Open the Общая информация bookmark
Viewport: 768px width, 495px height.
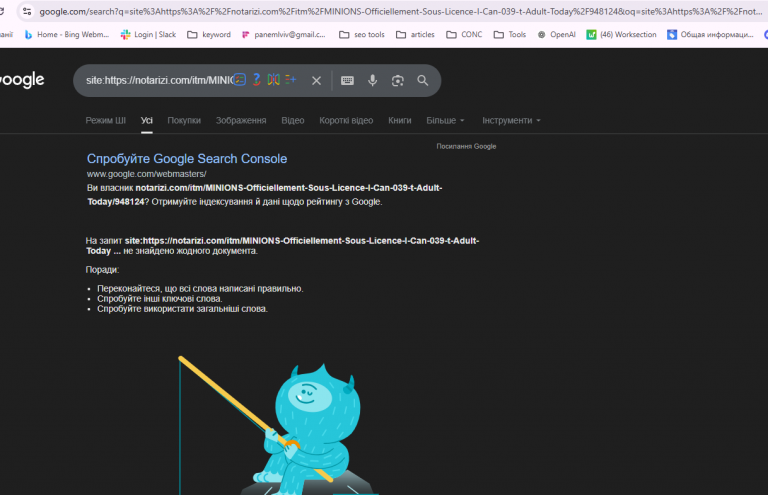click(x=710, y=34)
